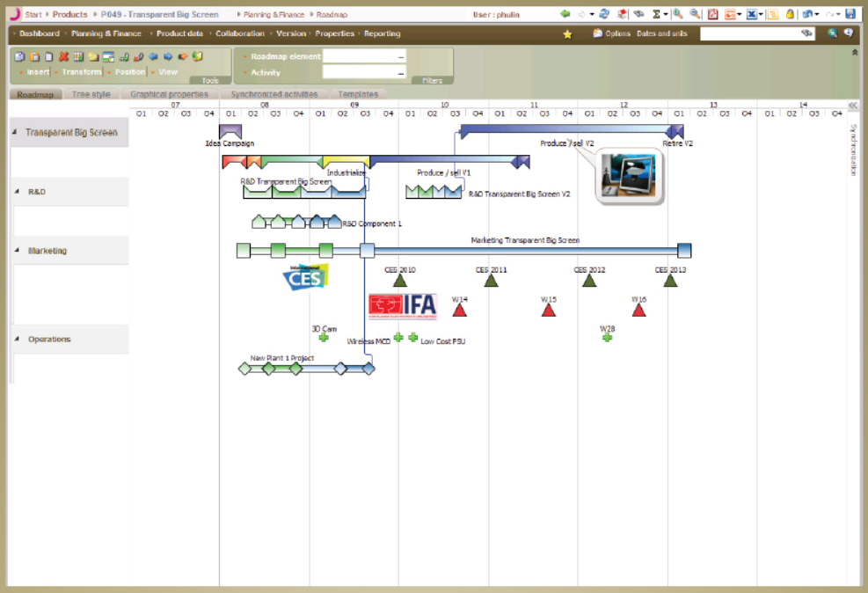Open the Sigma sum dropdown arrow
This screenshot has width=868, height=593.
(667, 15)
